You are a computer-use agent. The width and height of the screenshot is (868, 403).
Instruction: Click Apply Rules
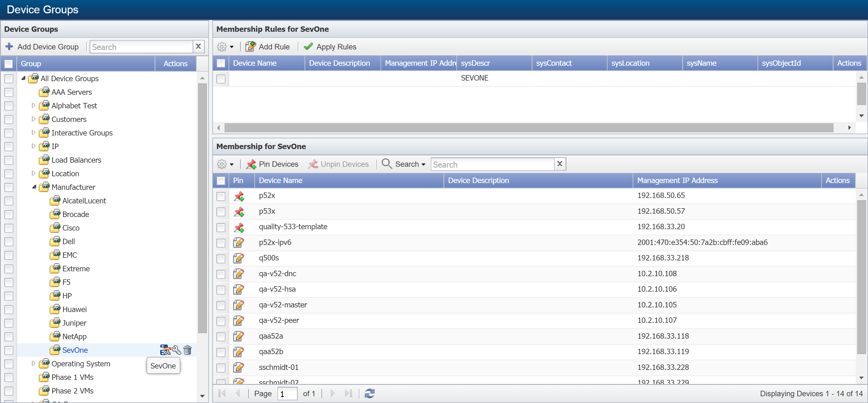[330, 46]
